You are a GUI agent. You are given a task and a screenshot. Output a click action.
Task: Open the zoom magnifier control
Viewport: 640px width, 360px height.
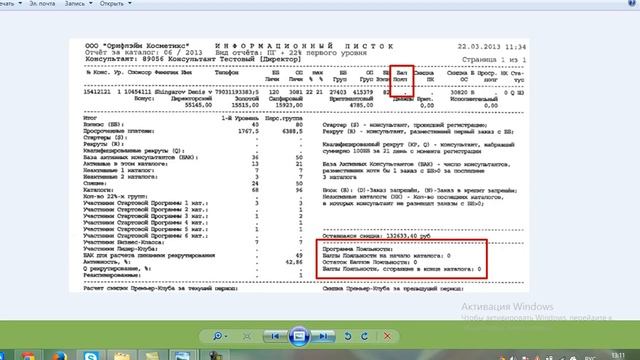[220, 336]
